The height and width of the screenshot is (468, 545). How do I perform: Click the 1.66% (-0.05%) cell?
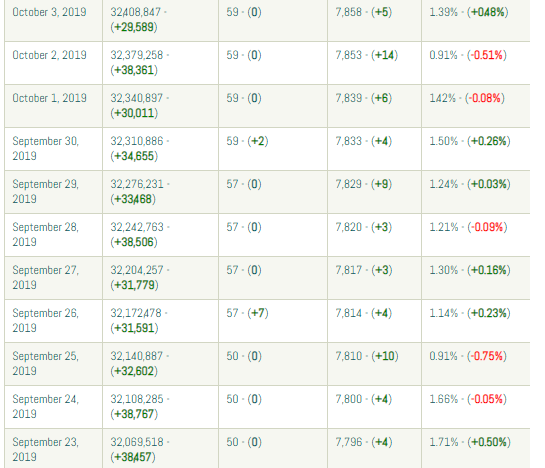pyautogui.click(x=476, y=407)
